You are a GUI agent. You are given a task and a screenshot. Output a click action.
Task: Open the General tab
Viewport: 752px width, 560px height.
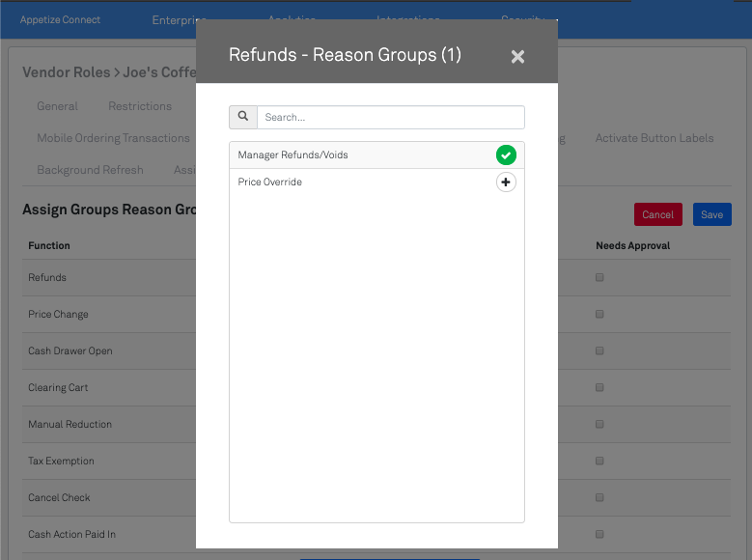(57, 106)
